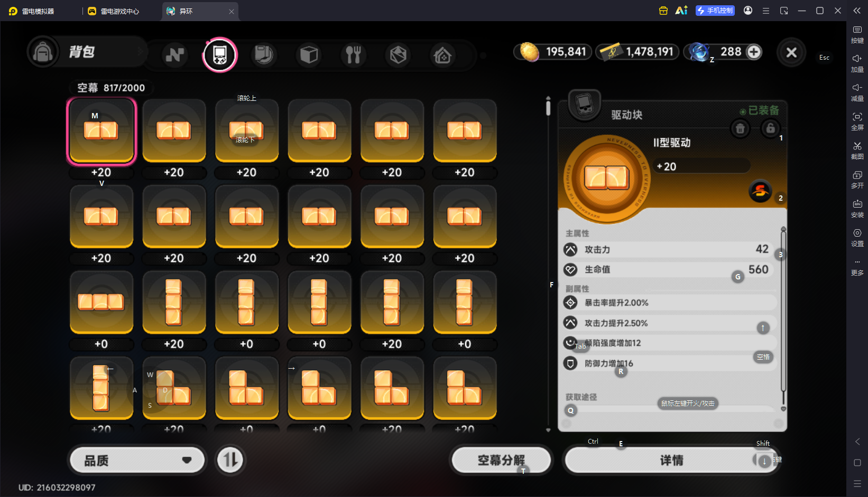
Task: Select the second L-shaped drive block item
Action: (x=246, y=388)
